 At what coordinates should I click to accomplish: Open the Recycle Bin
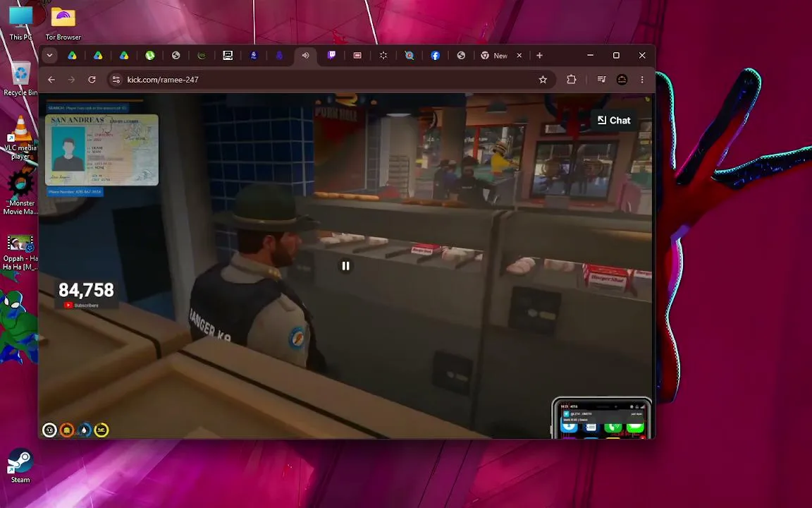20,79
